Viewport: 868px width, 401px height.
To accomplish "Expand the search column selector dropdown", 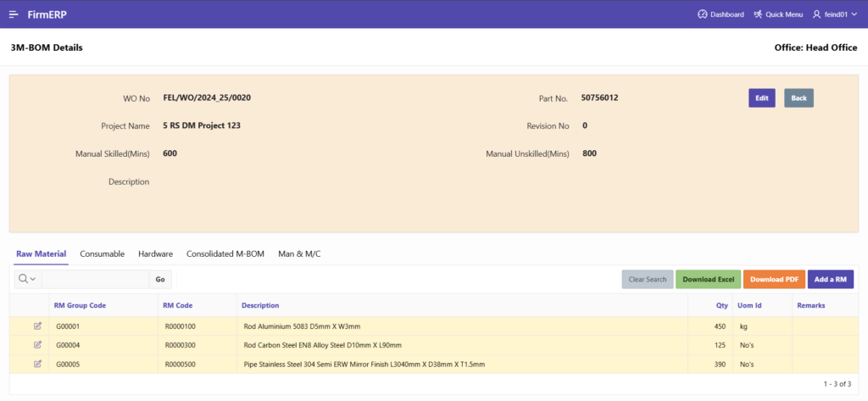I will 27,279.
